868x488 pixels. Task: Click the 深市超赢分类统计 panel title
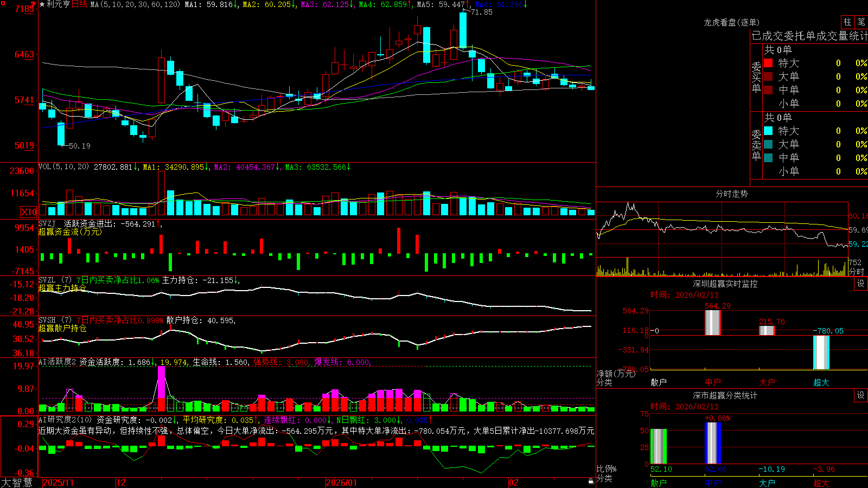[725, 395]
